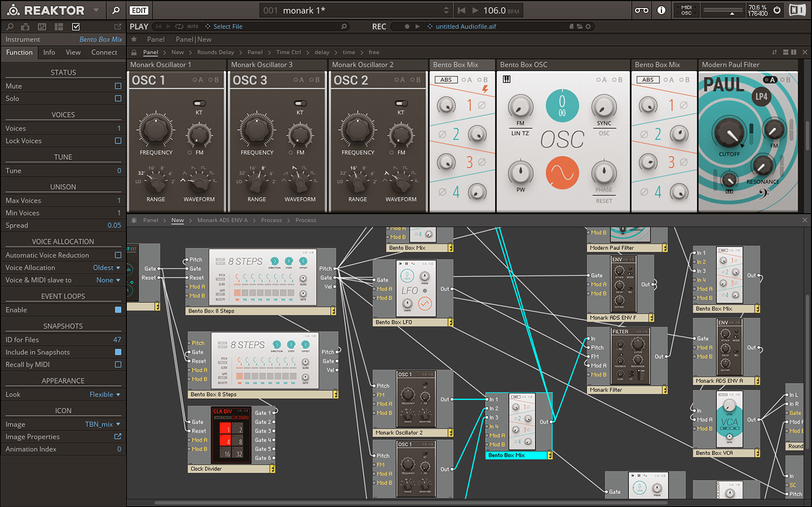Click the recorder settings gear icon

588,26
